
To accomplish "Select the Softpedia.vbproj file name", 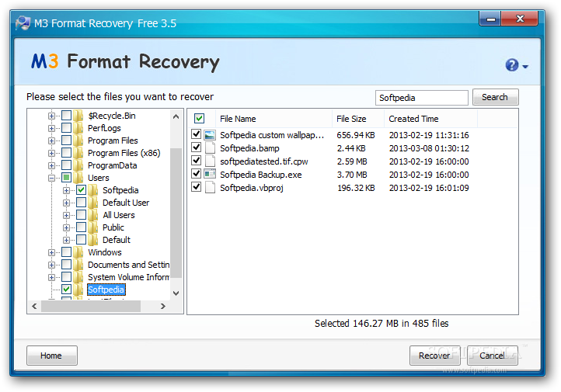I will pyautogui.click(x=252, y=188).
